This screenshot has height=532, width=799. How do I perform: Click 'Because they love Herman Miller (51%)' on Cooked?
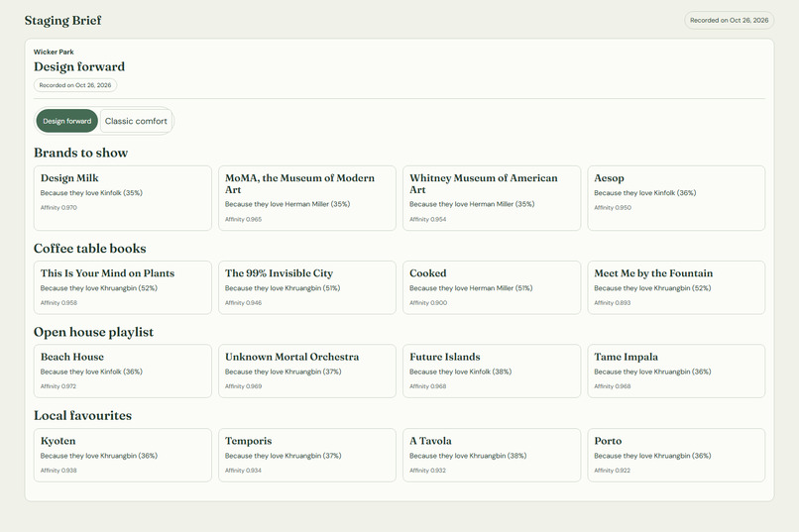pos(471,288)
